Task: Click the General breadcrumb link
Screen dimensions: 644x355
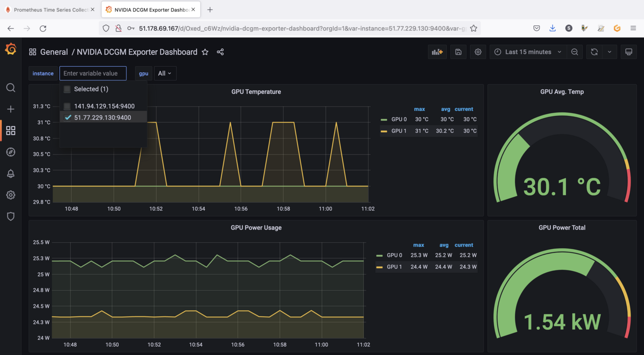Action: pyautogui.click(x=54, y=52)
